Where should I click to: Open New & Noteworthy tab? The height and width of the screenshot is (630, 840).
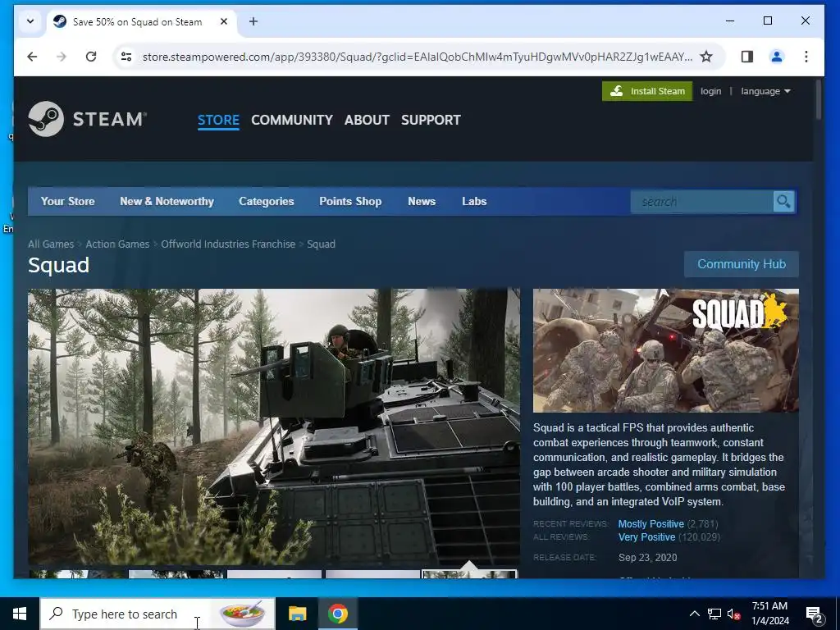pos(167,202)
